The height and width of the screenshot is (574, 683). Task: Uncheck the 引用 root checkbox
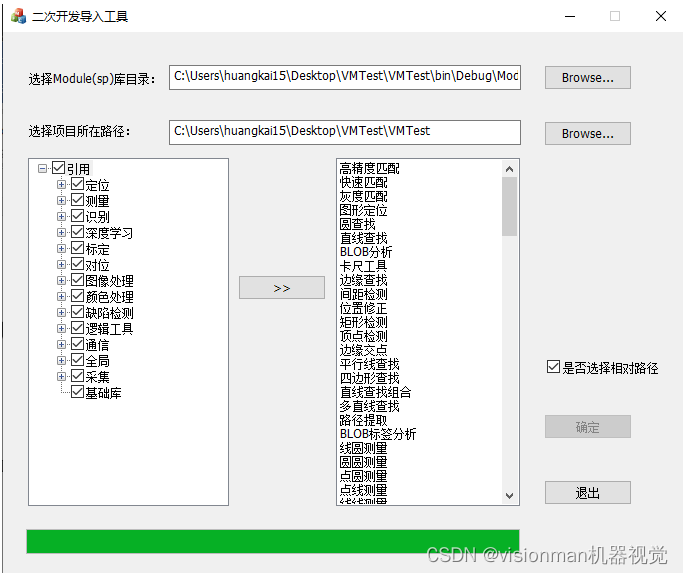tap(58, 168)
